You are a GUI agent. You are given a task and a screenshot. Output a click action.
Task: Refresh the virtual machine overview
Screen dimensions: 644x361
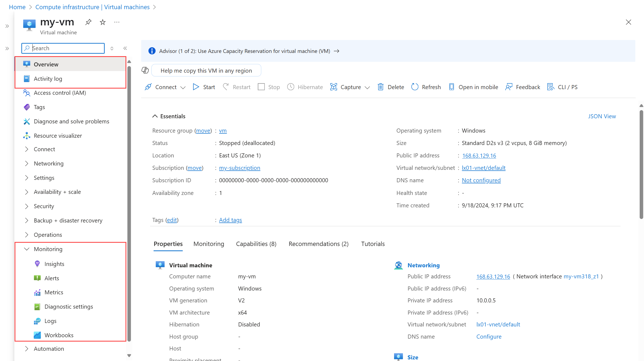tap(426, 87)
